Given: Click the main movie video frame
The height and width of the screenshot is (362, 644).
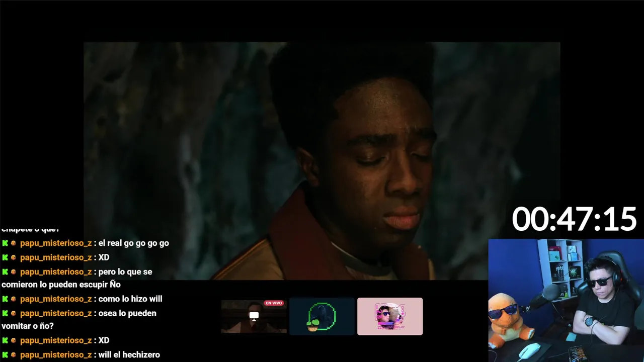Looking at the screenshot, I should [322, 161].
